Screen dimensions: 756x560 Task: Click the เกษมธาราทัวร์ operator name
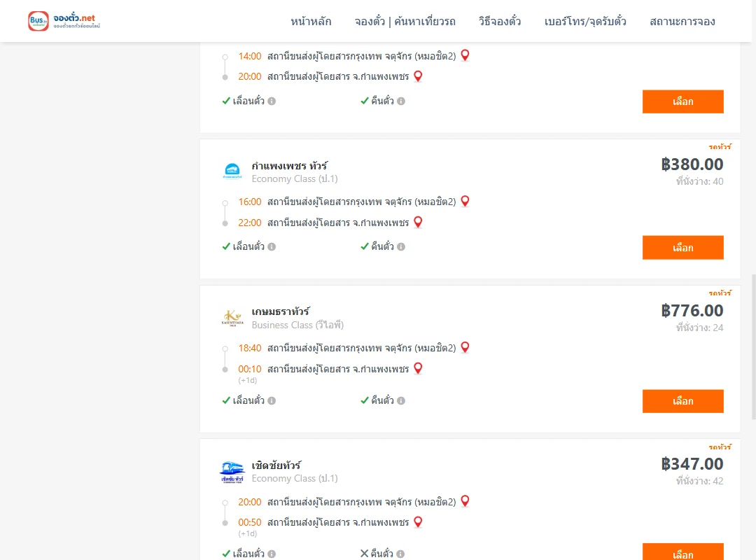click(x=281, y=311)
